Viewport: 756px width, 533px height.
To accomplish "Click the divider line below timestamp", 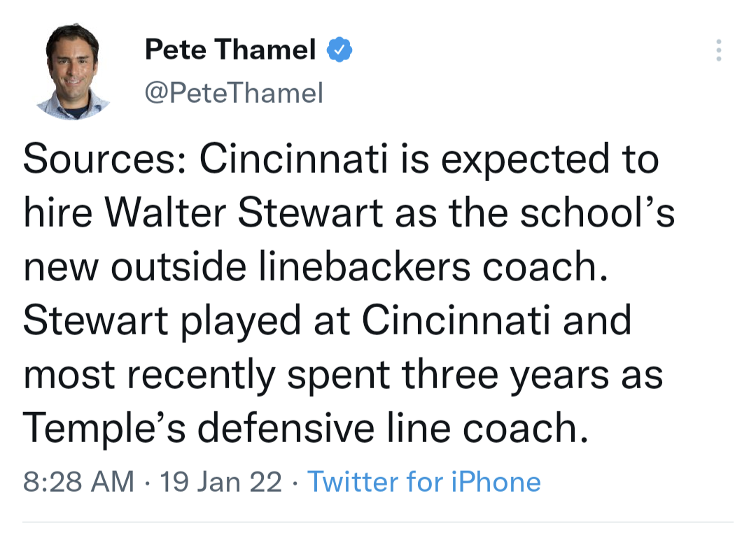I will point(378,521).
